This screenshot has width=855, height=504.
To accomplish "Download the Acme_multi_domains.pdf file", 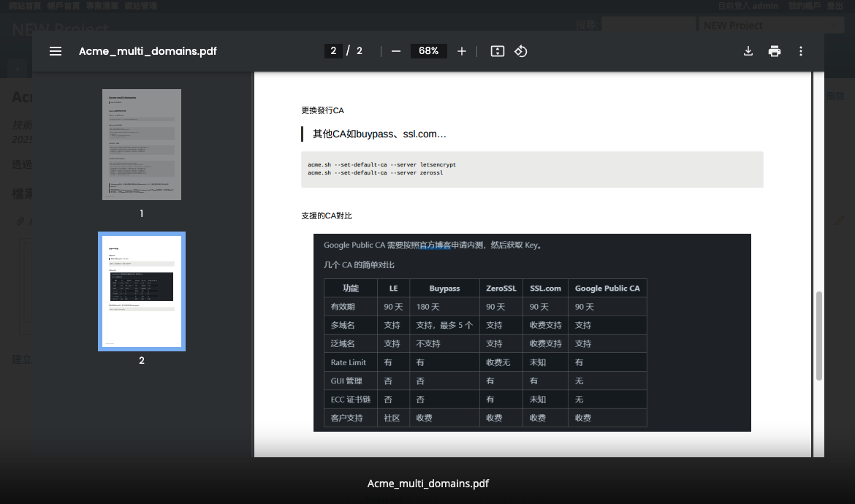I will coord(748,51).
